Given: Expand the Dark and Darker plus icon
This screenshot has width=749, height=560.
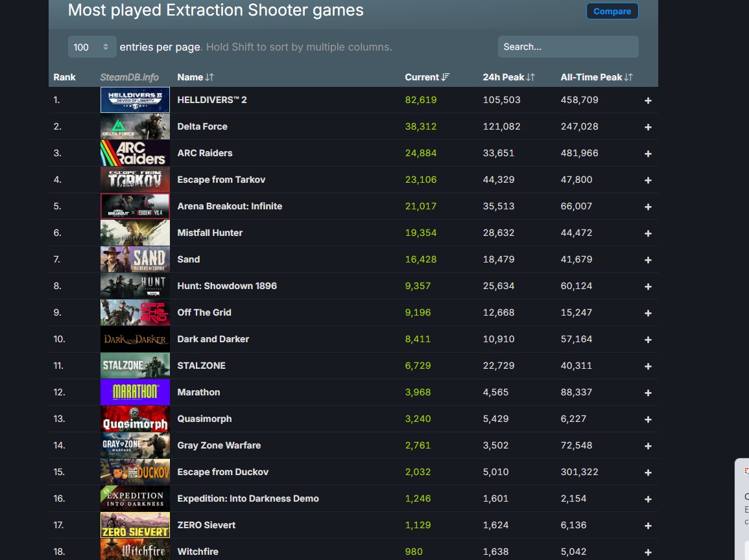Looking at the screenshot, I should (648, 340).
